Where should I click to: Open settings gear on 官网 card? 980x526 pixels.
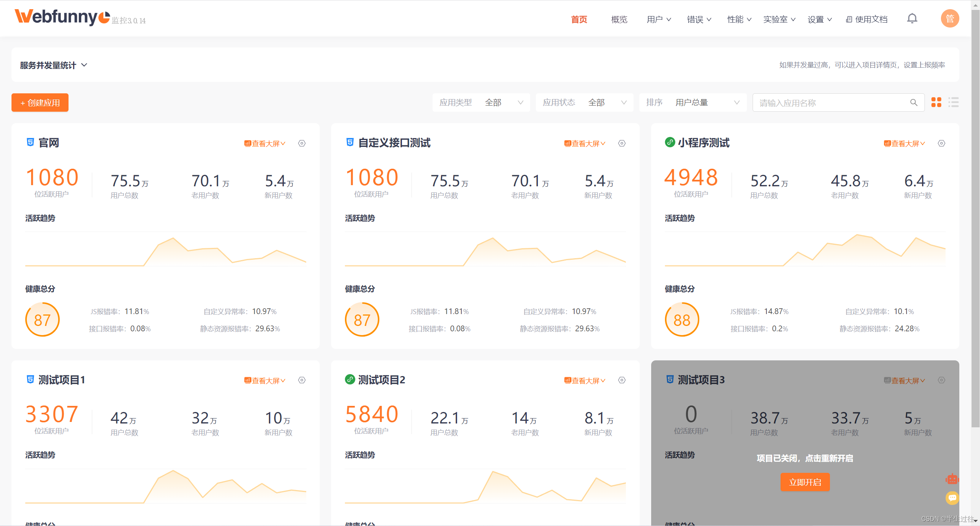click(x=302, y=143)
